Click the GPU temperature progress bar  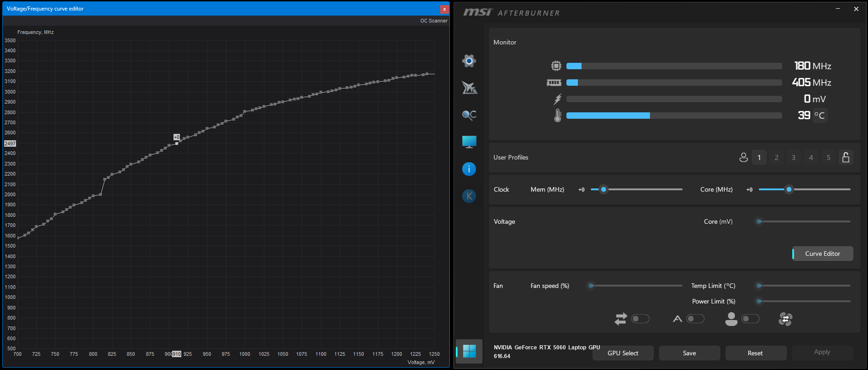674,116
